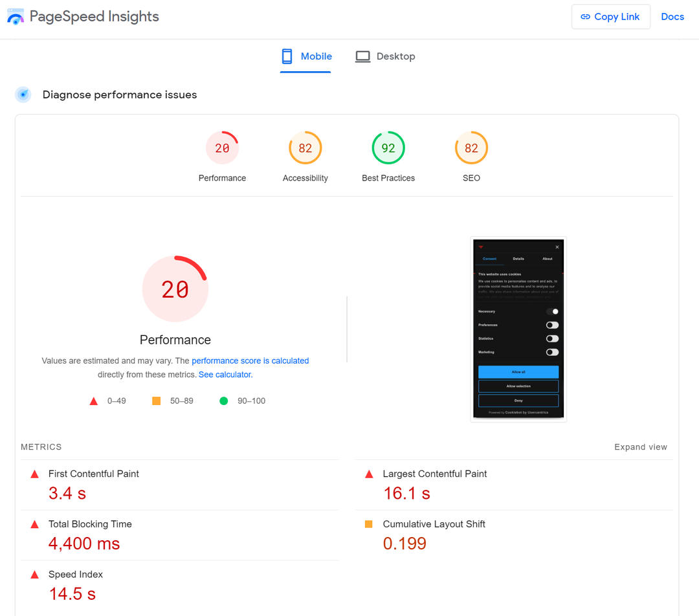Click the 14.5 s metric value
Image resolution: width=699 pixels, height=616 pixels.
pyautogui.click(x=72, y=594)
